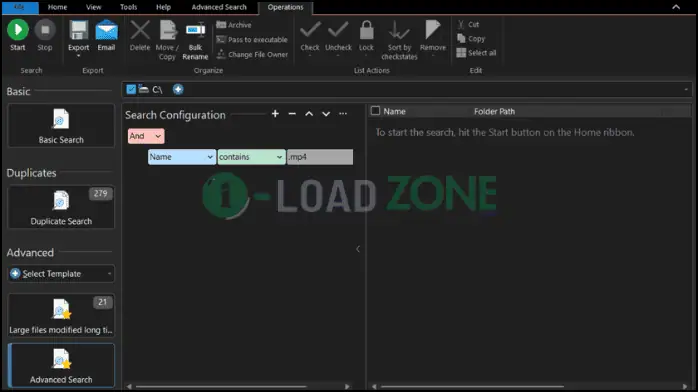698x392 pixels.
Task: Open more options ellipsis in Search Configuration
Action: click(x=343, y=114)
